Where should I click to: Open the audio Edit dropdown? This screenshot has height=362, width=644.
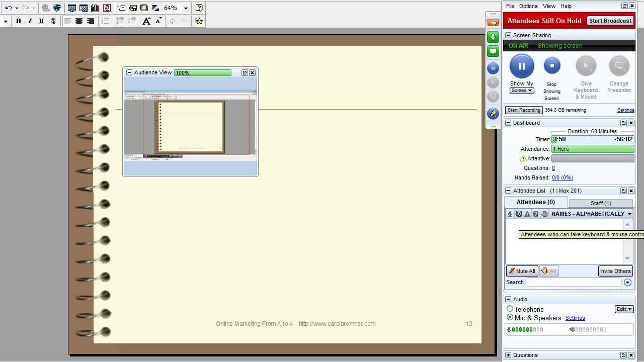624,309
